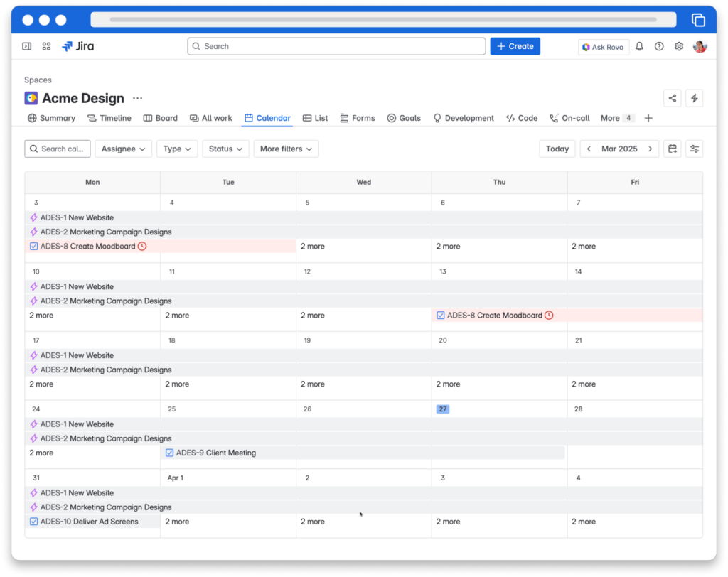Click the Search calendar input field
The height and width of the screenshot is (577, 728).
58,149
